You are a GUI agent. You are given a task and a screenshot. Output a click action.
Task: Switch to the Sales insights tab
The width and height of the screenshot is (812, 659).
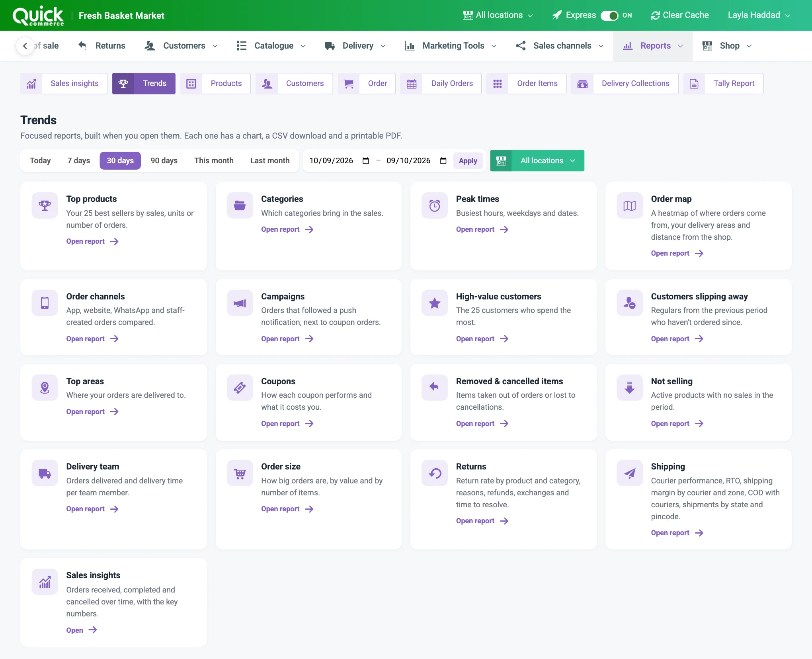64,84
